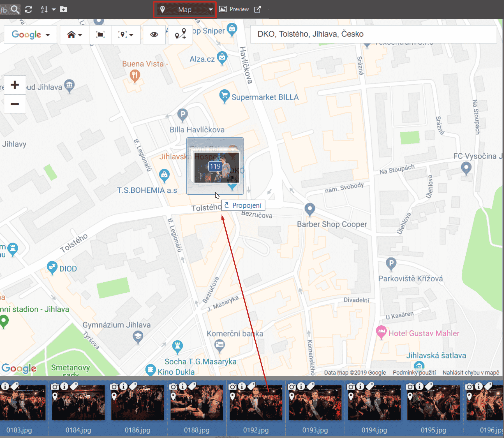Click the Jihlavská šatlava label
504x438 pixels.
click(436, 356)
